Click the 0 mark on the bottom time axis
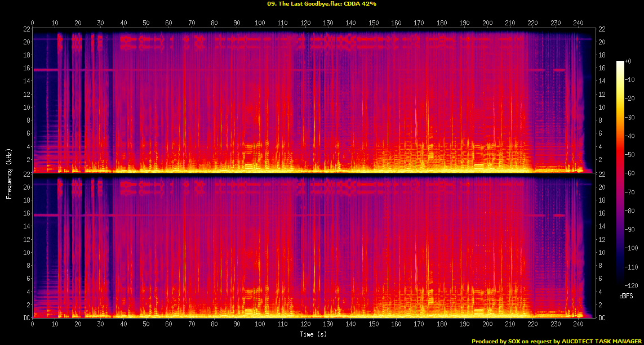644x345 pixels. click(33, 325)
